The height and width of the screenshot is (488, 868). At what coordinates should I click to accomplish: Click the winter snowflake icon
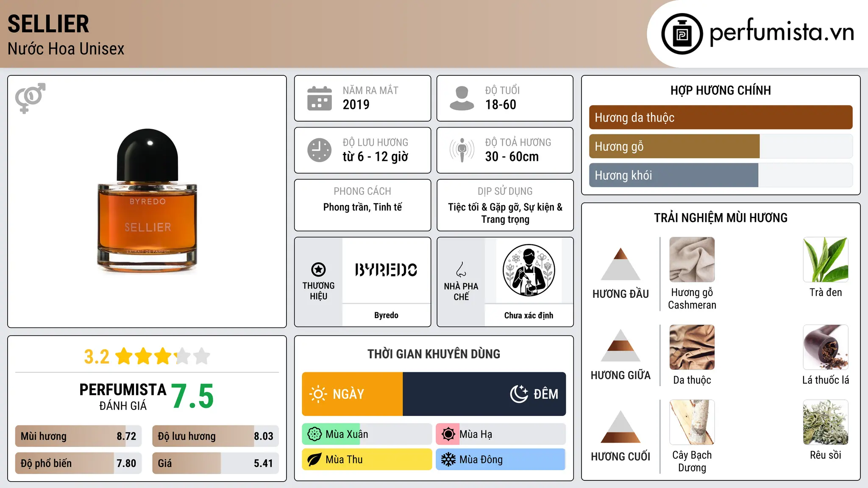[448, 460]
